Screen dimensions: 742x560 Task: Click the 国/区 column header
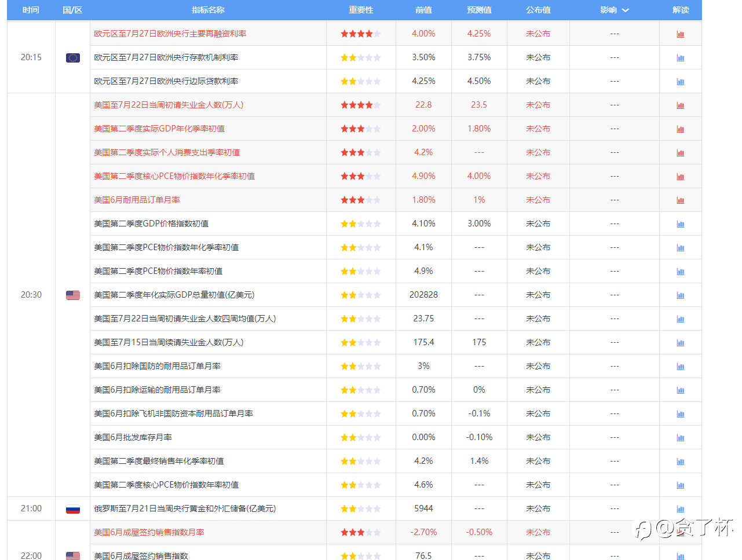72,10
